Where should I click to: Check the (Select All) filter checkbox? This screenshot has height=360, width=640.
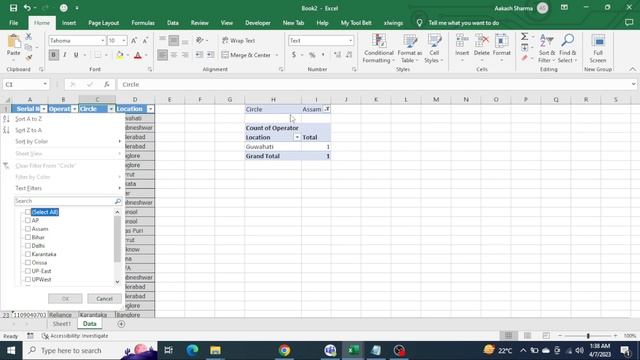click(x=28, y=212)
